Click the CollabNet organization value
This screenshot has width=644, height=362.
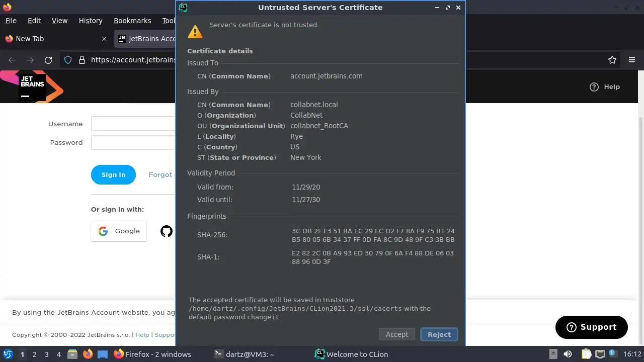coord(306,115)
